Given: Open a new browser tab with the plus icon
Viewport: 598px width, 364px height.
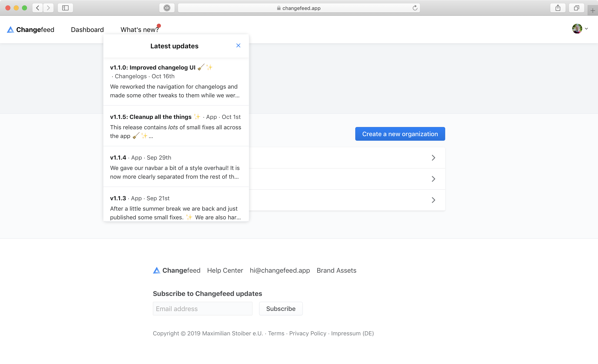Looking at the screenshot, I should tap(593, 10).
